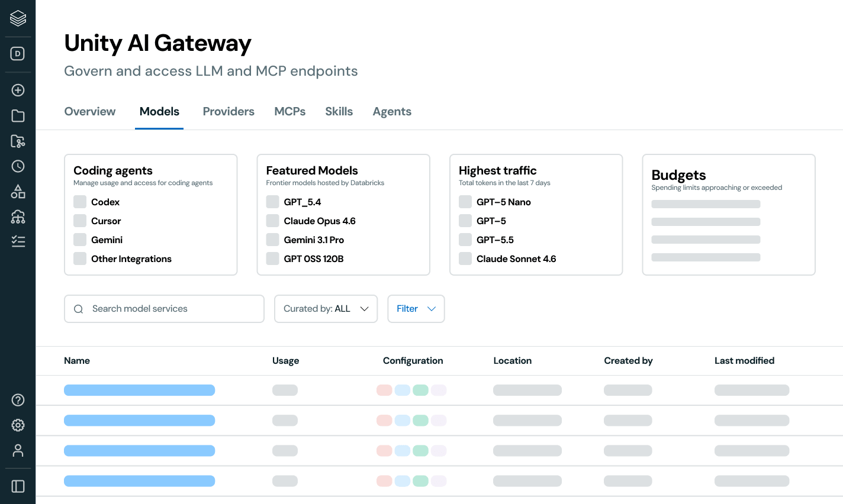
Task: Click the GPT_5.4 icon square
Action: [x=272, y=202]
